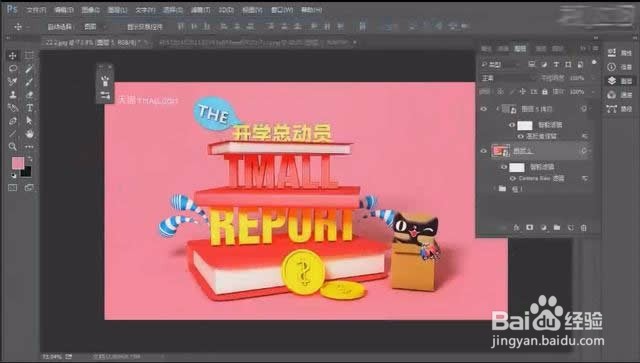Hide 智能滤镜 under 图层 1 拷贝
Viewport: 640px width, 363px height.
pyautogui.click(x=512, y=125)
